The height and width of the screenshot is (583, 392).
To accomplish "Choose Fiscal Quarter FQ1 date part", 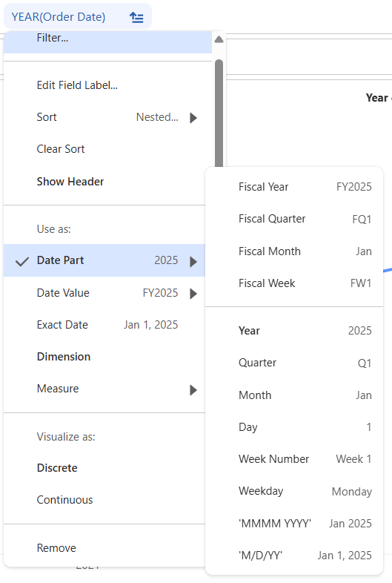I will (x=294, y=219).
